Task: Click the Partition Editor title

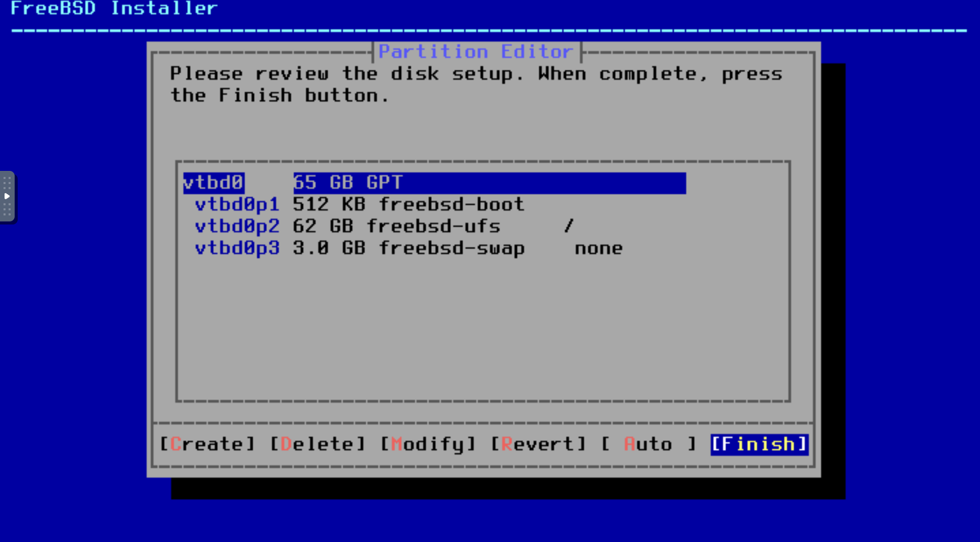Action: tap(476, 52)
